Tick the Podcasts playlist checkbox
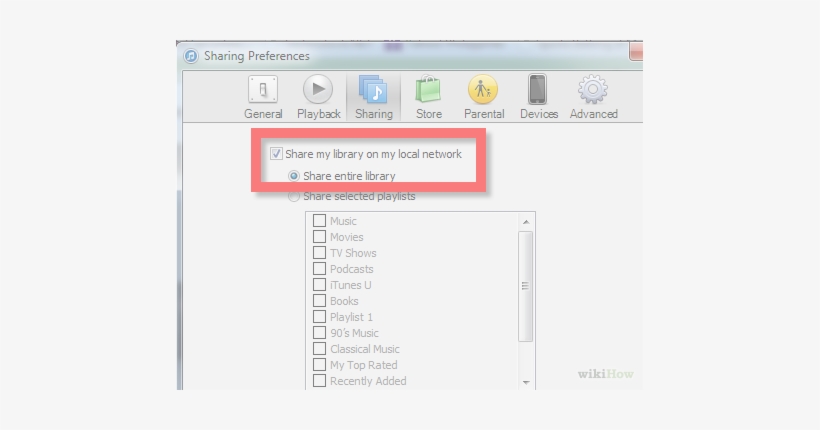Screen dimensions: 820x430 pos(320,269)
